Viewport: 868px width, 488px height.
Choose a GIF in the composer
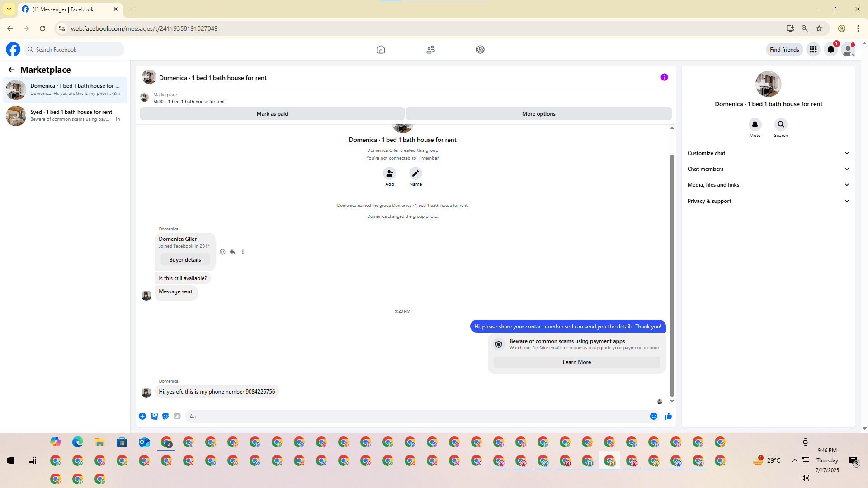tap(177, 416)
